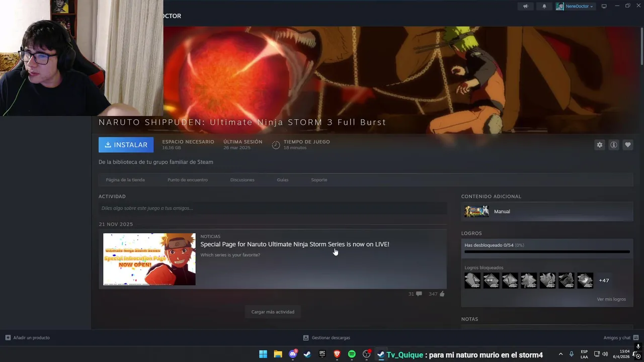Click the comments icon with 31
This screenshot has width=644, height=362.
(x=419, y=294)
